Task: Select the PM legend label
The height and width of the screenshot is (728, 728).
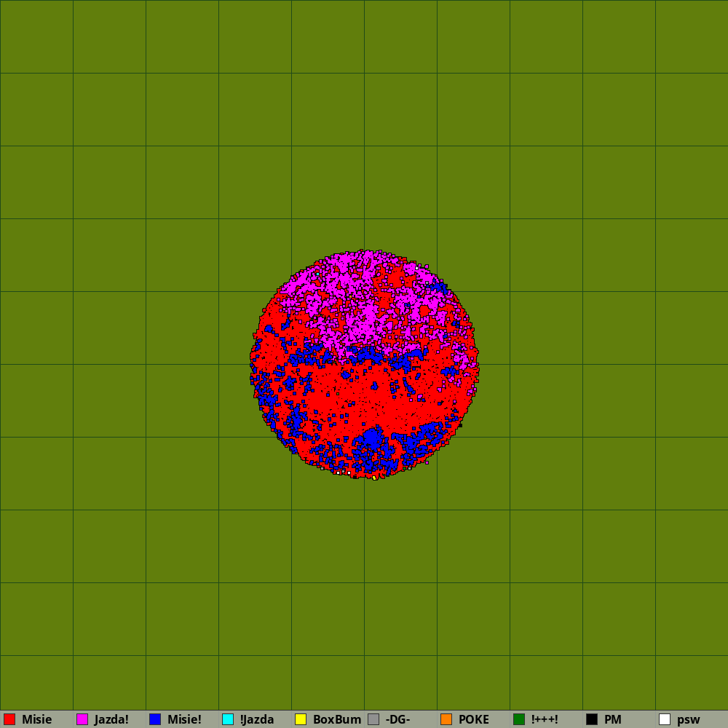Action: 613,719
